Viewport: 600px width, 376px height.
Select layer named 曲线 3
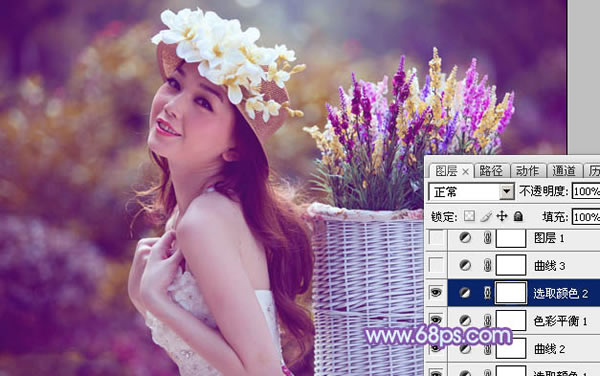[x=549, y=265]
